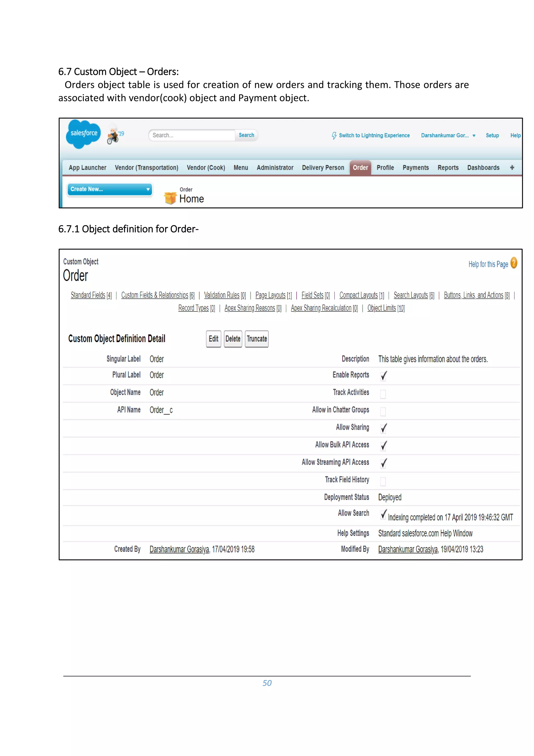Click the plus icon for all tabs
Screen dimensions: 534x756
[512, 167]
